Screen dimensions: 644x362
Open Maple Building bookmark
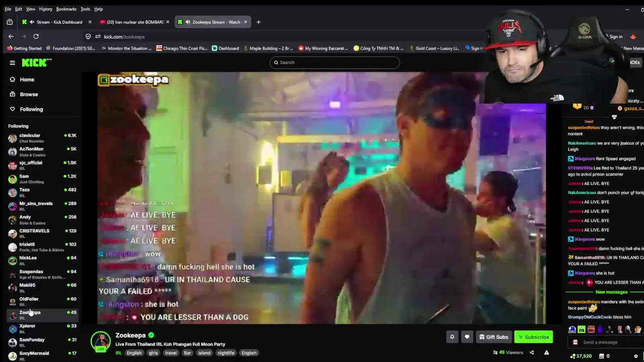(268, 48)
